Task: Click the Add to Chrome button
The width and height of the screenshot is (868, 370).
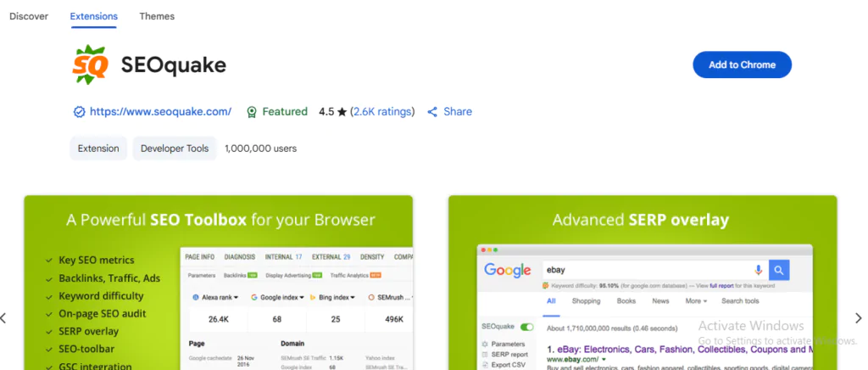Action: click(x=742, y=64)
